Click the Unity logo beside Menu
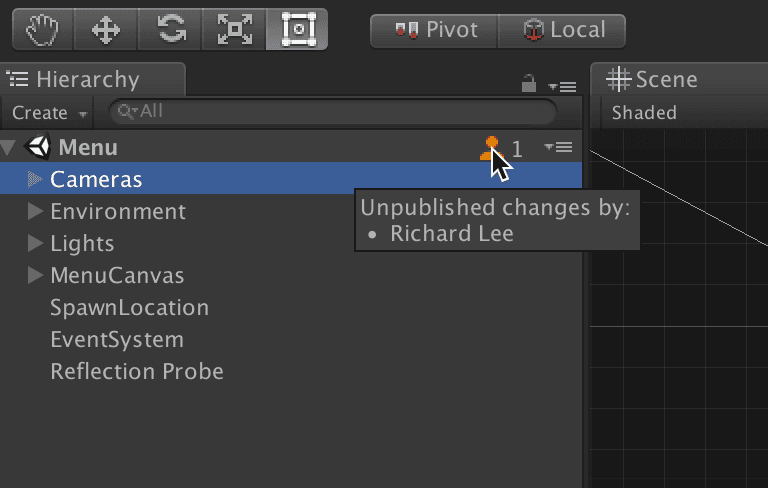Viewport: 768px width, 488px height. point(38,146)
